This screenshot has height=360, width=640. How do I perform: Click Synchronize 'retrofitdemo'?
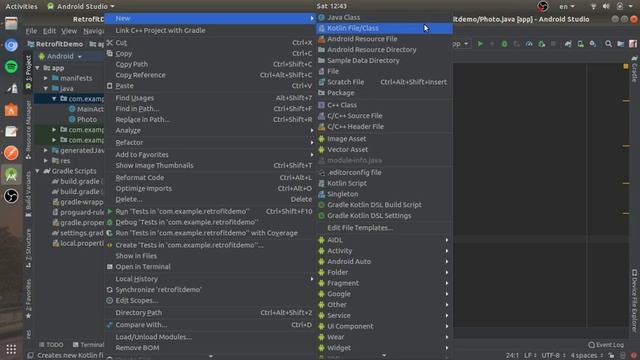(x=210, y=290)
